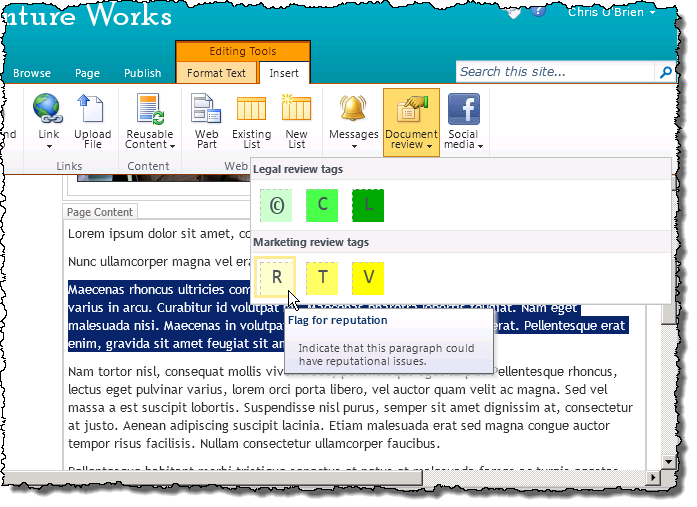Open the Chris O'Brien user menu
The width and height of the screenshot is (697, 507).
click(x=612, y=12)
